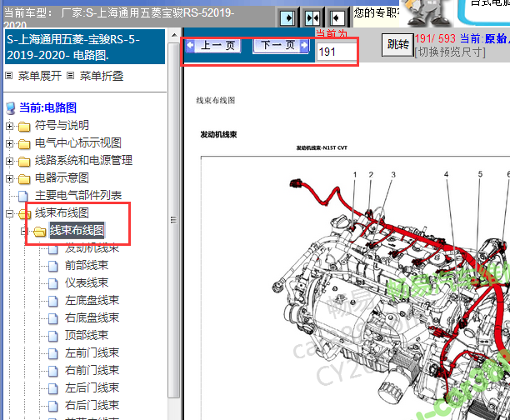510x420 pixels.
Task: Click the third panel layout icon in header
Action: 337,17
